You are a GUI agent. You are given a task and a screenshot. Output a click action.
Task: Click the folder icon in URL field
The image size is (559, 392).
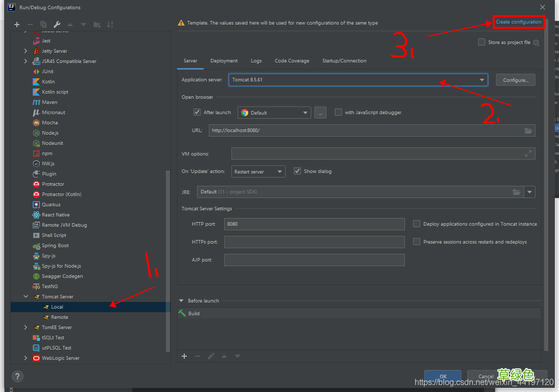click(528, 130)
